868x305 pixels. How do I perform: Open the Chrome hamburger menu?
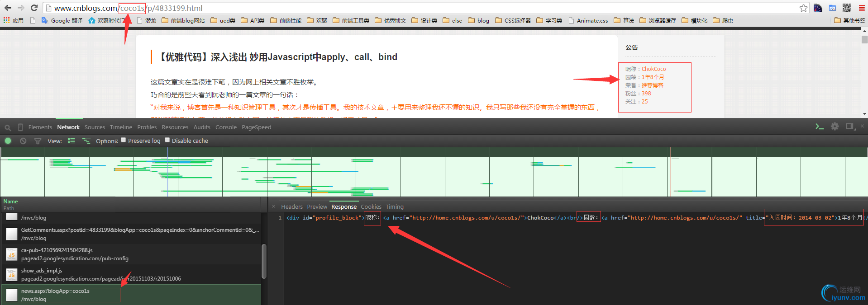coord(861,8)
